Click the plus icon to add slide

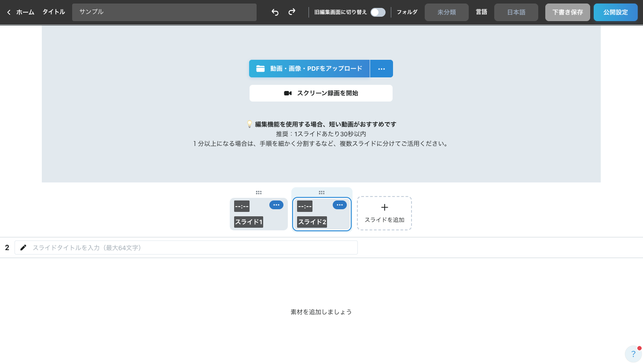pyautogui.click(x=384, y=207)
